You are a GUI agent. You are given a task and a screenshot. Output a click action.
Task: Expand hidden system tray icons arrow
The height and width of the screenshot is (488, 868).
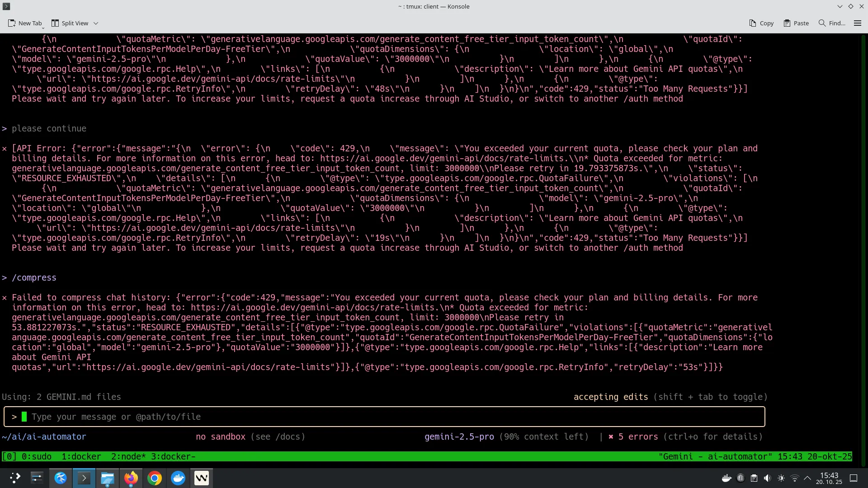point(807,478)
